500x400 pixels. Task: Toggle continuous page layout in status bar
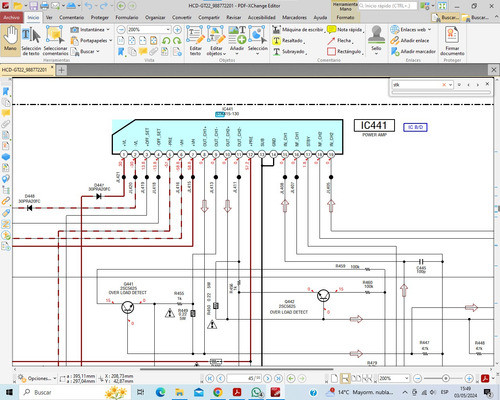click(x=345, y=378)
